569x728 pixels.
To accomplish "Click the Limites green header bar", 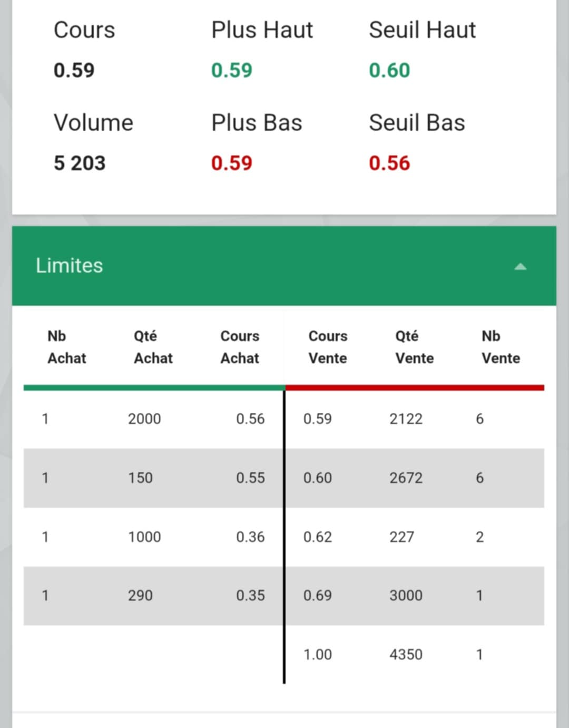I will point(284,266).
